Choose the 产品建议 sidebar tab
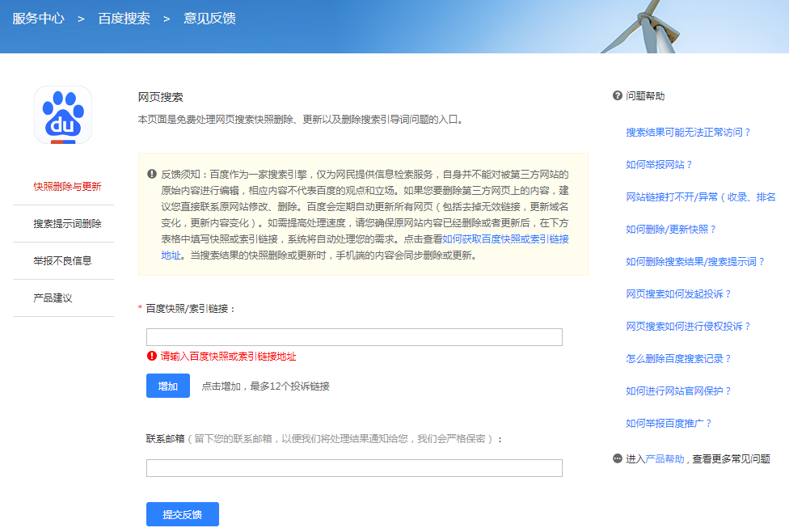This screenshot has height=532, width=789. pos(53,298)
